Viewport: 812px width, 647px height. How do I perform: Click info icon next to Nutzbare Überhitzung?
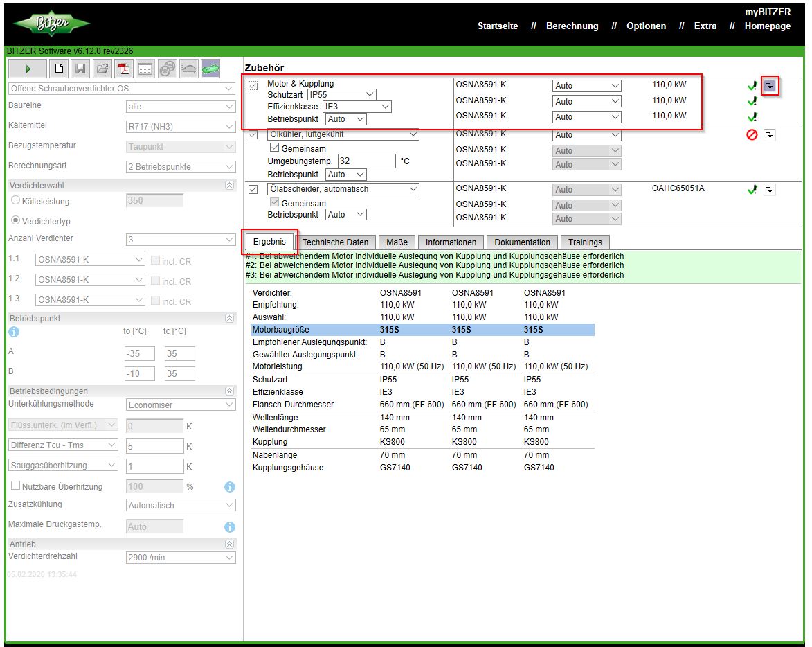[230, 487]
